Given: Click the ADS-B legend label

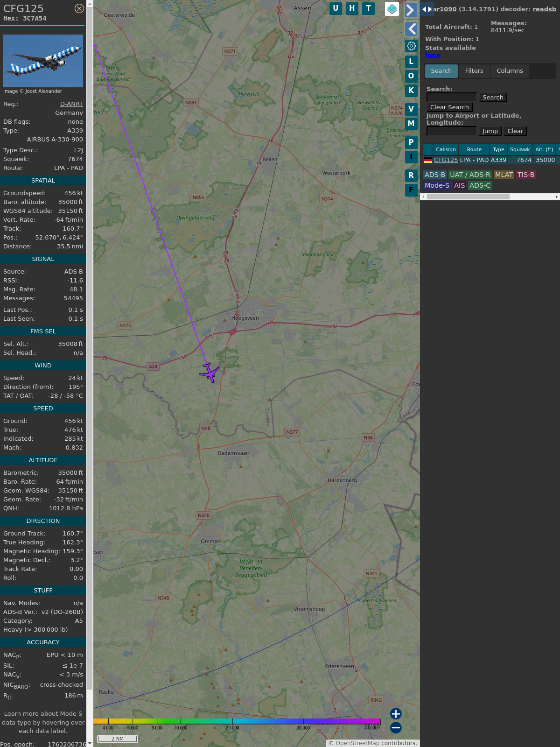Looking at the screenshot, I should [434, 175].
